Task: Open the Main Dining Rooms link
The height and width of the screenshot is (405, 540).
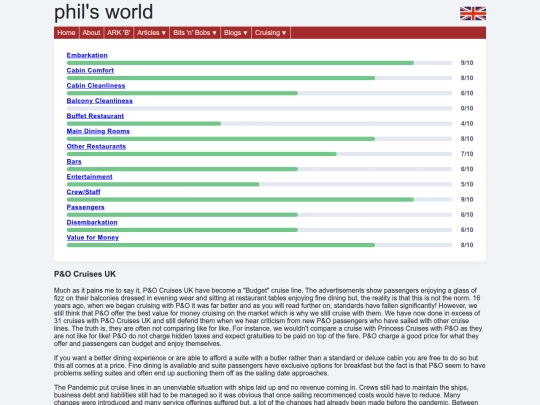Action: pos(98,131)
